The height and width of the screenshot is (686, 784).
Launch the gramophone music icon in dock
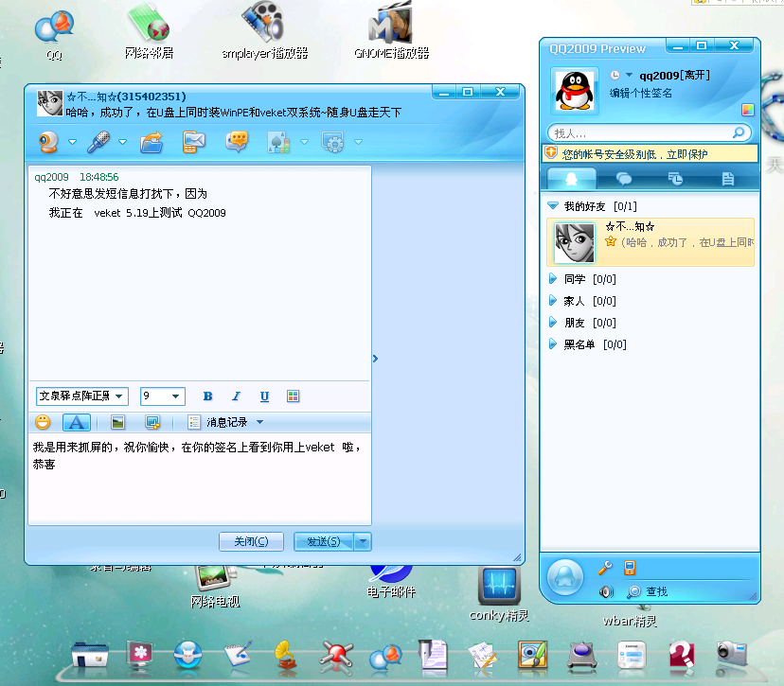288,655
